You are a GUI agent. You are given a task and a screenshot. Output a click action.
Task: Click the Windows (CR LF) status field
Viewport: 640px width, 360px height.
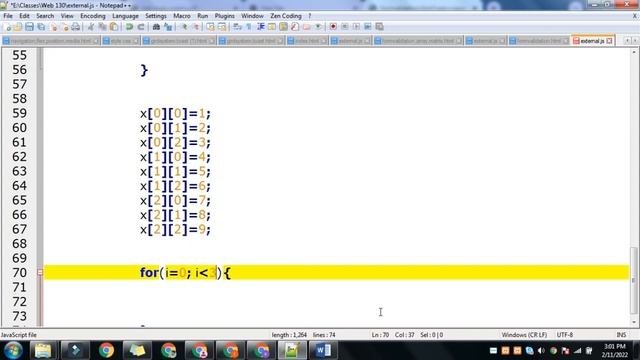[524, 335]
